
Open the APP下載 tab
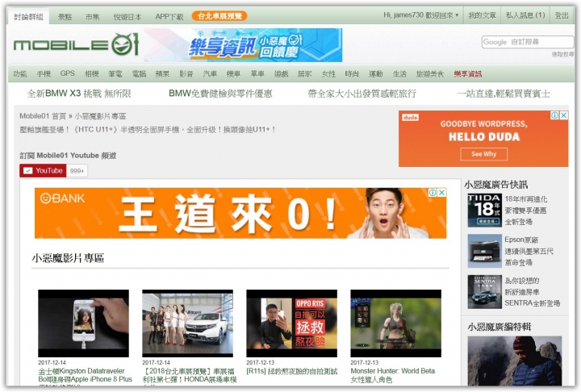tap(169, 17)
